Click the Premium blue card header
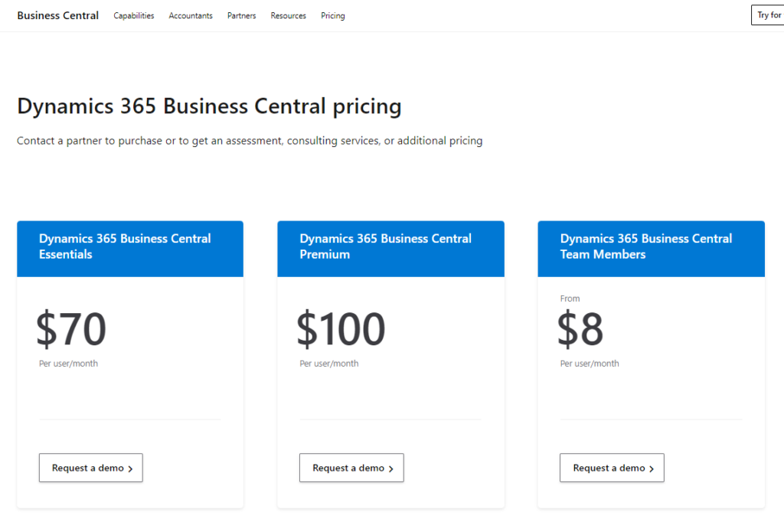 pyautogui.click(x=390, y=248)
